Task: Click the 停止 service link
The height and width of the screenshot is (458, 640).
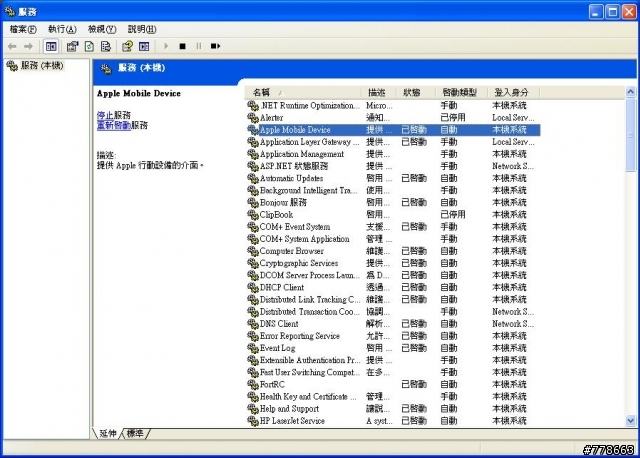Action: 105,115
